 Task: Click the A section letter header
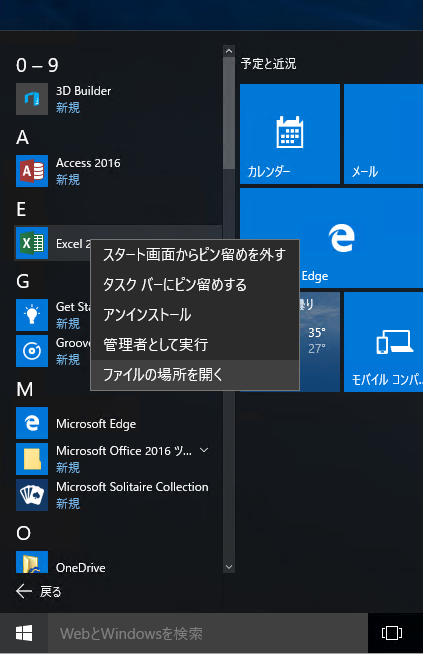click(23, 137)
